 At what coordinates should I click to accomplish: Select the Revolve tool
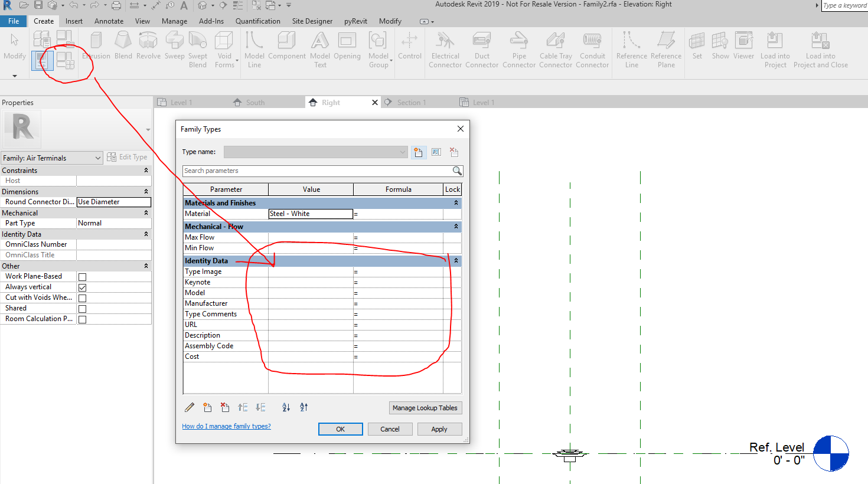pyautogui.click(x=148, y=47)
